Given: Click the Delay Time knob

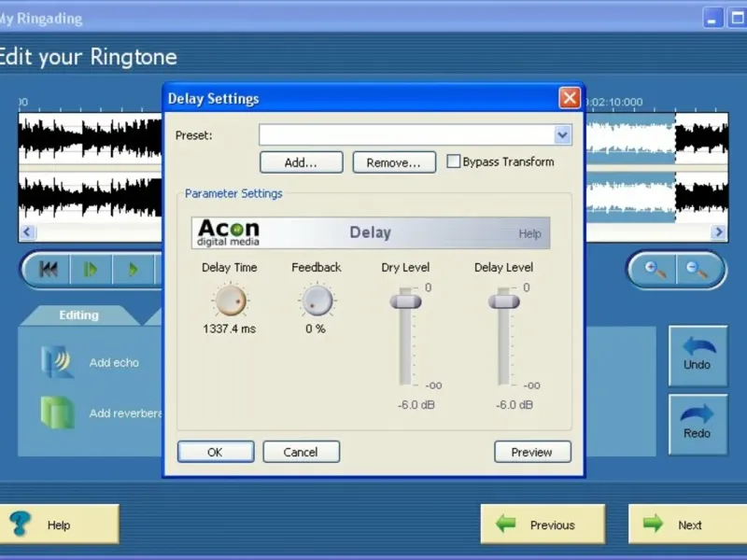Looking at the screenshot, I should [x=231, y=300].
